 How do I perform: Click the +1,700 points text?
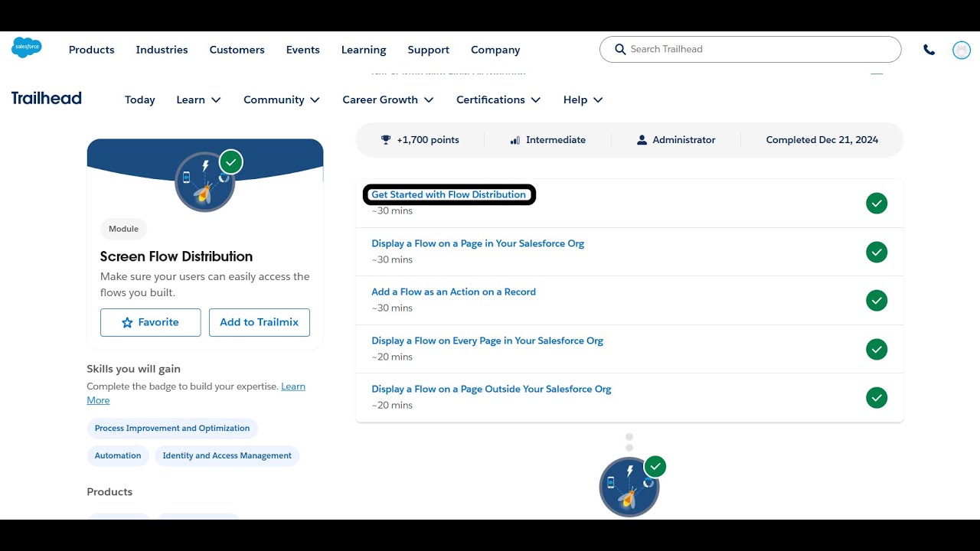pyautogui.click(x=428, y=140)
